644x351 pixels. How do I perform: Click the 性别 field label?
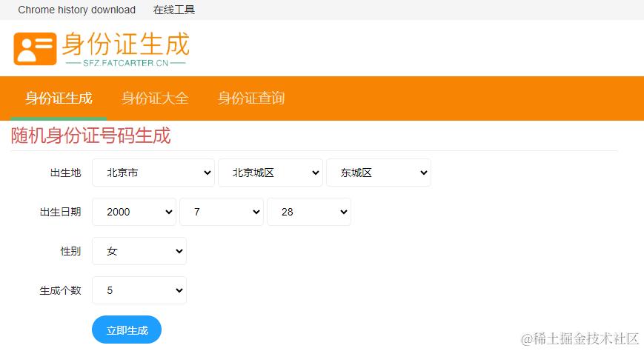pyautogui.click(x=70, y=251)
